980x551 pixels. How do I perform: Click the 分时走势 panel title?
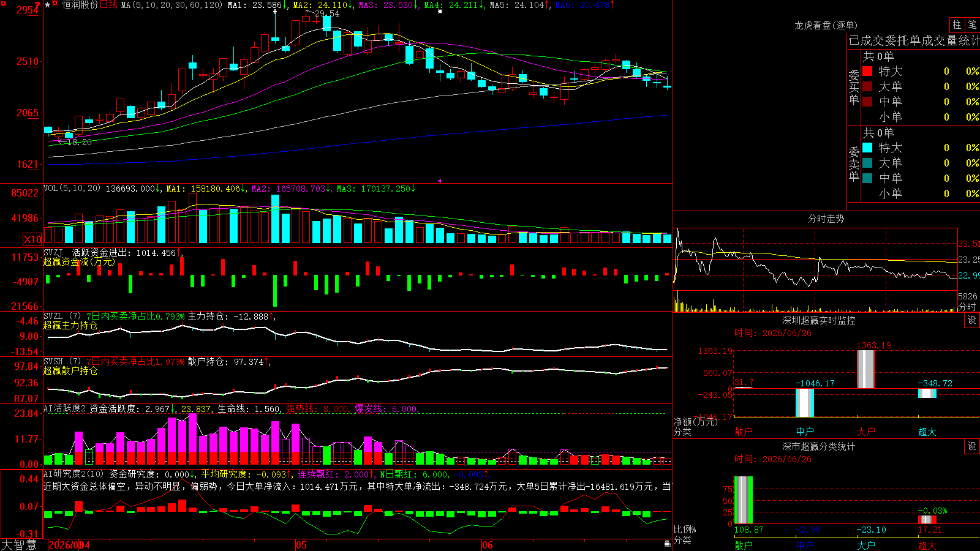tap(826, 219)
